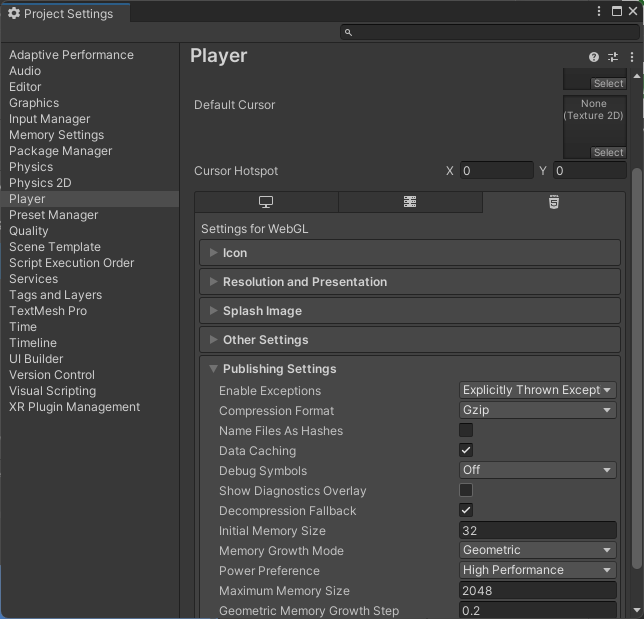Open the Project Settings window options menu
This screenshot has width=644, height=619.
click(599, 12)
